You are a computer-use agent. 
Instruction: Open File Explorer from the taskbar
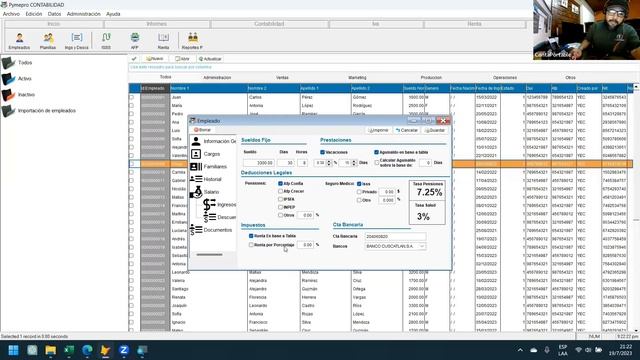click(x=51, y=350)
